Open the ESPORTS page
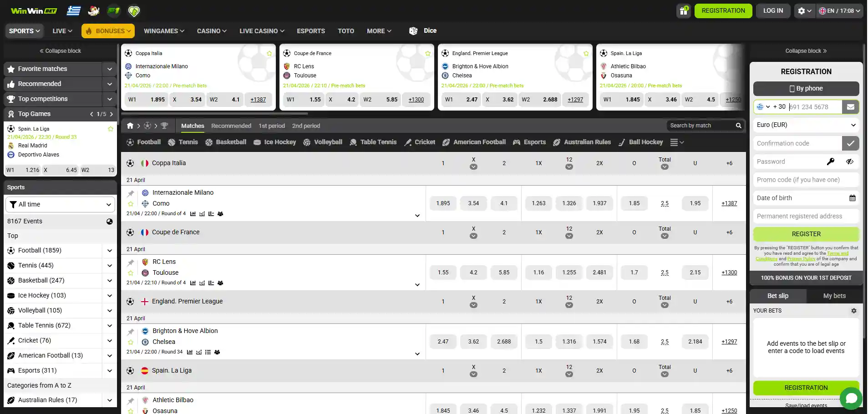The height and width of the screenshot is (414, 868). pos(311,31)
